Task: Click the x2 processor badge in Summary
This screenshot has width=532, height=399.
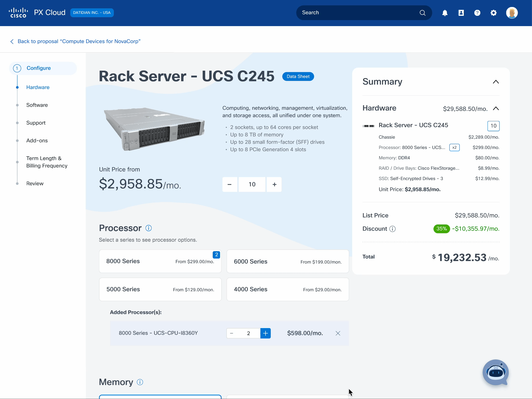Action: tap(454, 147)
